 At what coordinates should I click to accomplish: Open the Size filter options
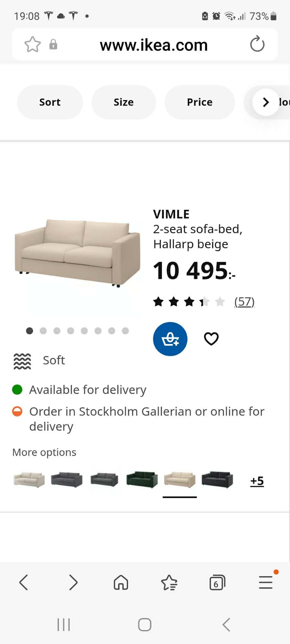(x=124, y=102)
